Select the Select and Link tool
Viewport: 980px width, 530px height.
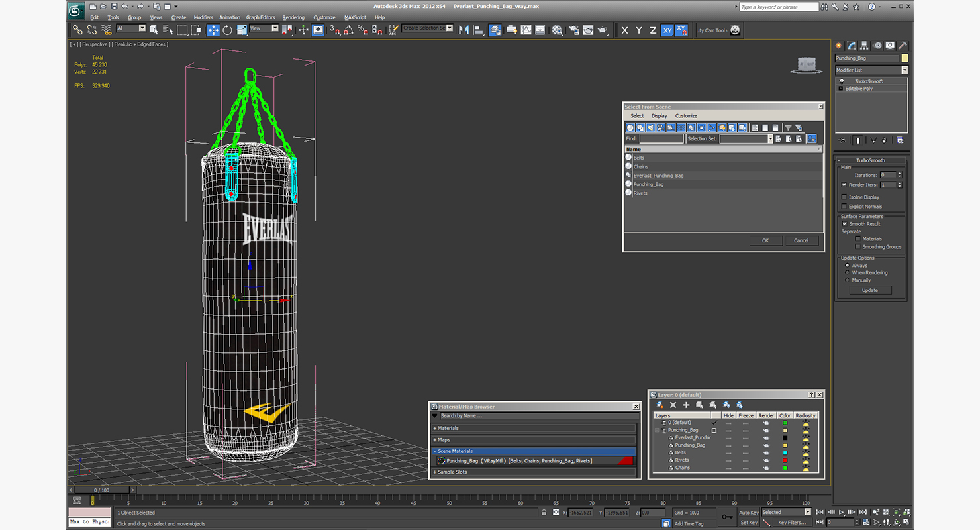tap(77, 30)
